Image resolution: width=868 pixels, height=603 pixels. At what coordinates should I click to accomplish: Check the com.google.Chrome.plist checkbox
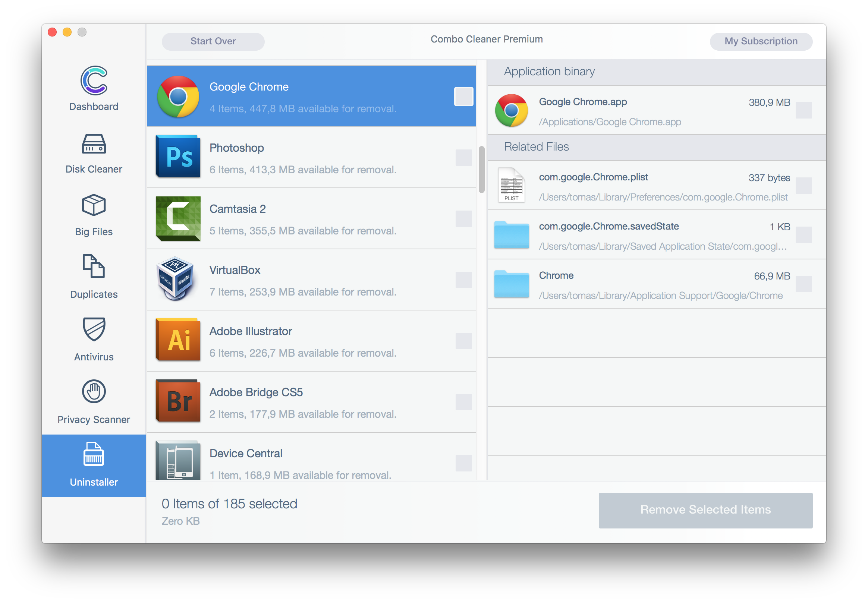point(803,186)
